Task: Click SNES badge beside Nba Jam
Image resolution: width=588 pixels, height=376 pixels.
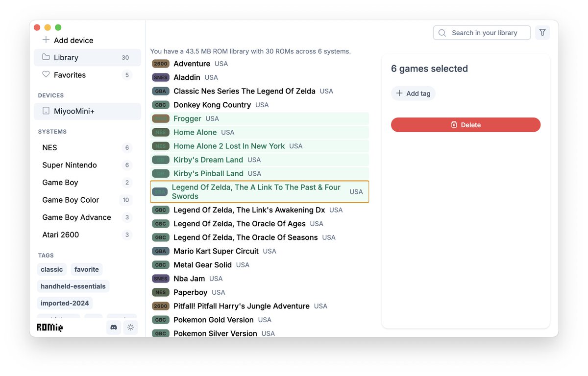Action: (x=161, y=279)
